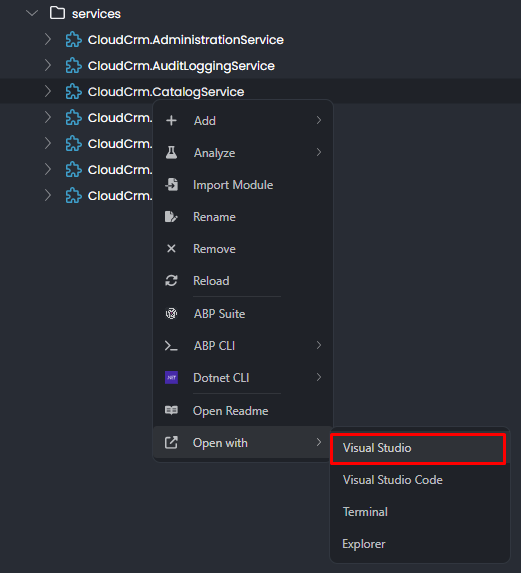Choose Open Readme
Screen dimensions: 521x573
point(243,411)
